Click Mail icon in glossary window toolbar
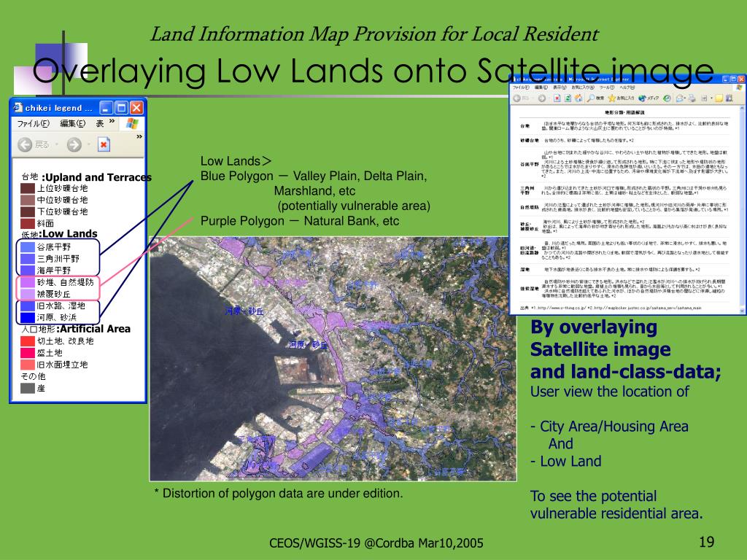The height and width of the screenshot is (560, 747). (x=679, y=98)
